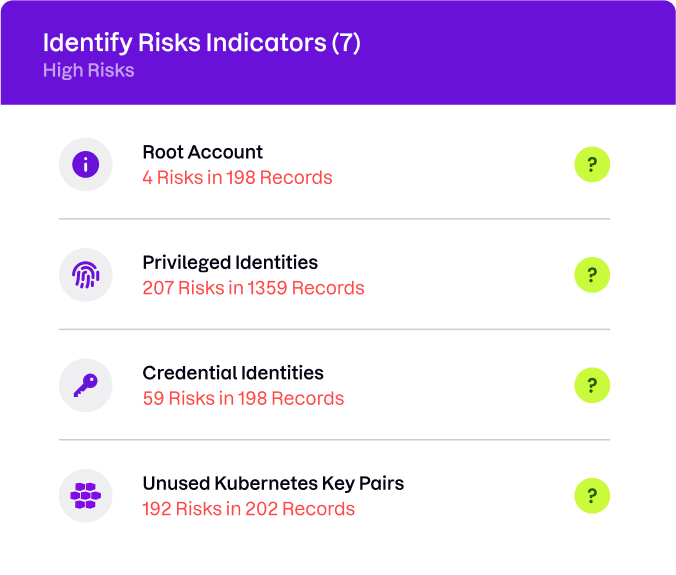Click the Root Account info icon
This screenshot has width=676, height=575.
click(85, 164)
